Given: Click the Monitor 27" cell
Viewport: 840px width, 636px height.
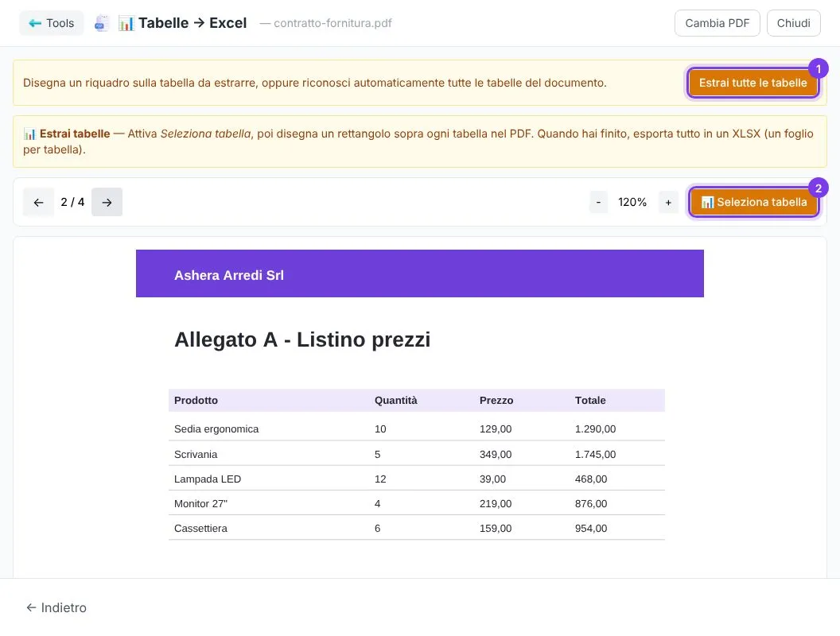Looking at the screenshot, I should pos(201,504).
